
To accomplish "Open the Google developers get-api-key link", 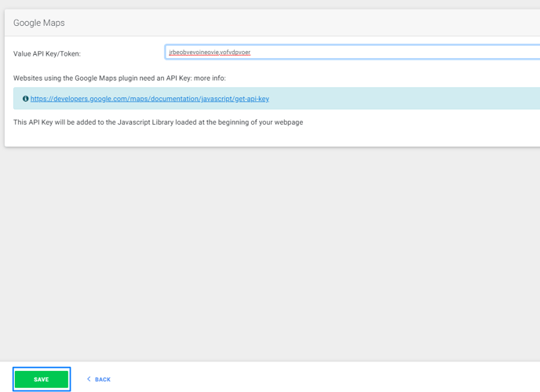I will (149, 99).
